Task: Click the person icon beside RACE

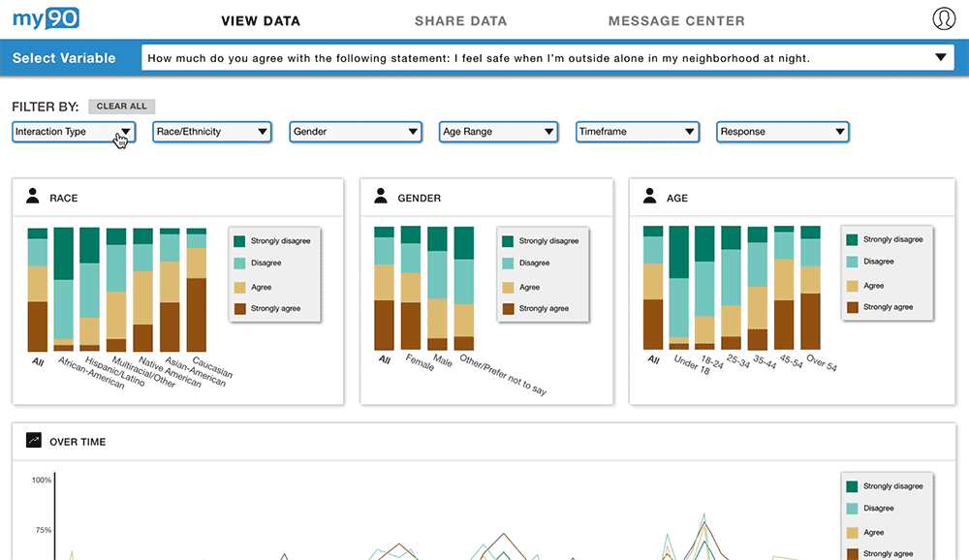Action: point(33,196)
